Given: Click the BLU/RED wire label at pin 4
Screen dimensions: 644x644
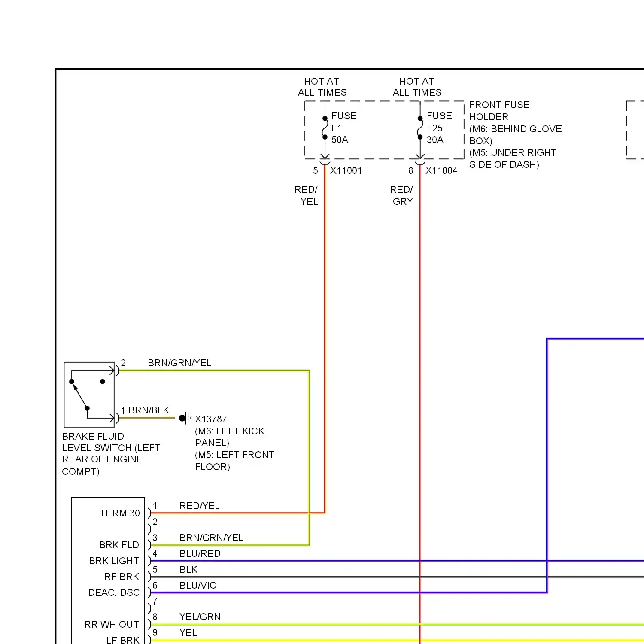Looking at the screenshot, I should pos(200,554).
